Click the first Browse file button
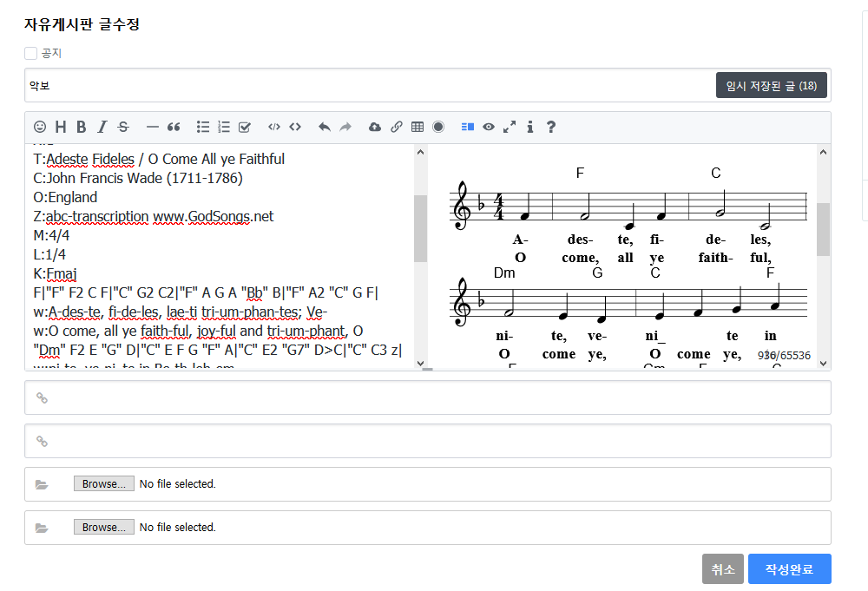This screenshot has width=868, height=591. click(x=104, y=484)
